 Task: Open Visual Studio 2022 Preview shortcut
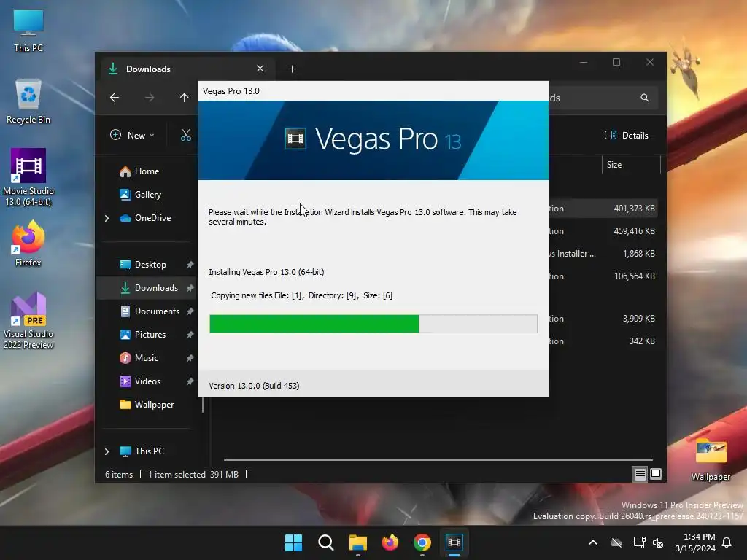(28, 321)
